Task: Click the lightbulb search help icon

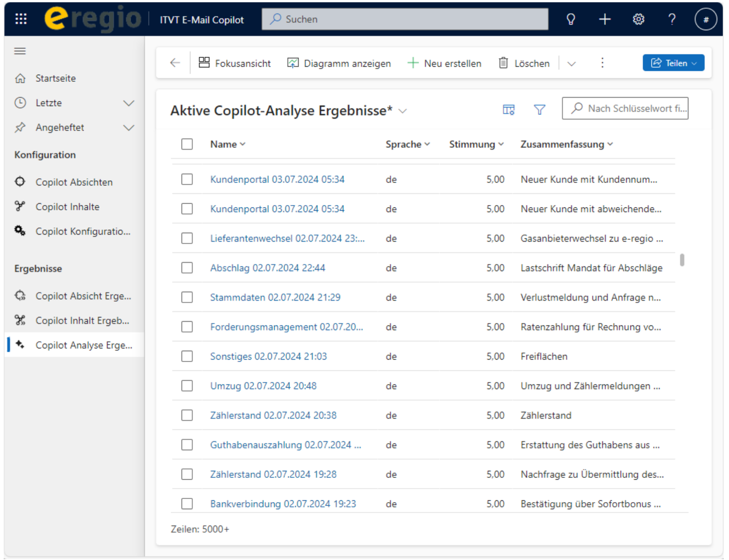Action: tap(571, 19)
